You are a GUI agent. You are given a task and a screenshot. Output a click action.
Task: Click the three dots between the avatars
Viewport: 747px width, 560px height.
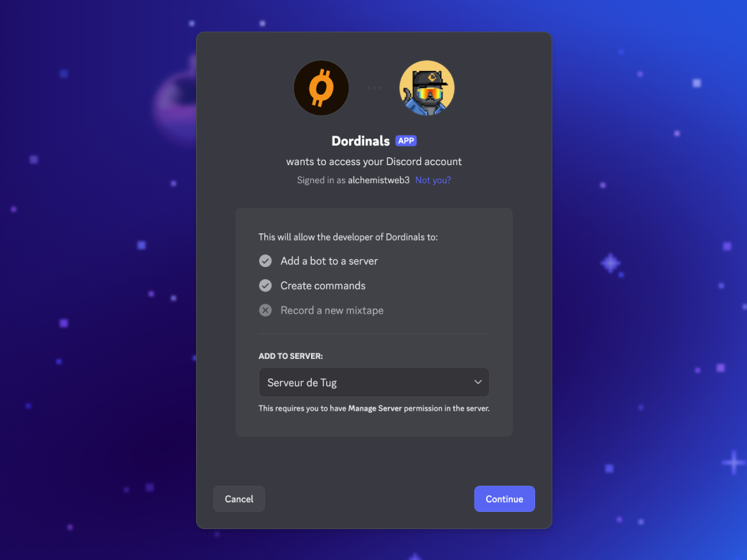point(374,88)
